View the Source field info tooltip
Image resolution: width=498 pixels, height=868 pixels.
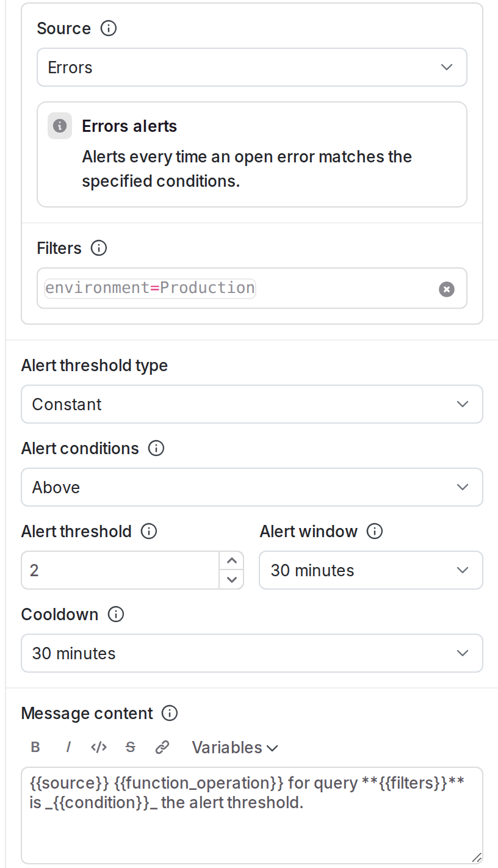(x=108, y=28)
